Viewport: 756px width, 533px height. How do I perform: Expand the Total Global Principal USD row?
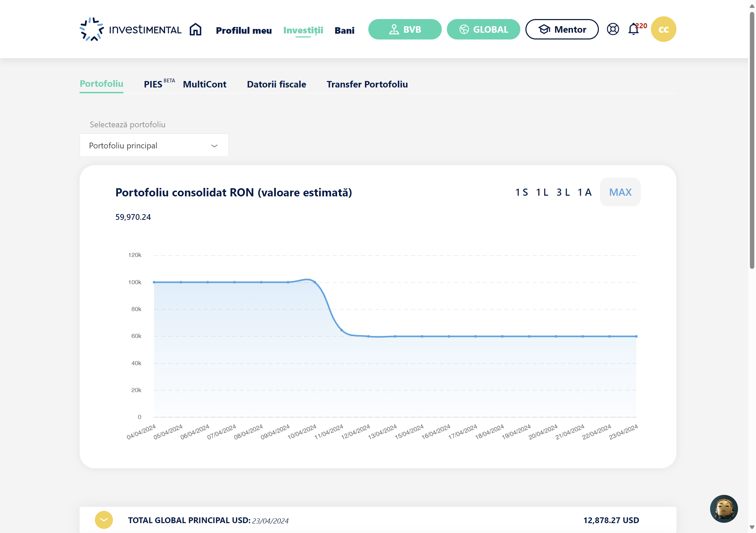(104, 520)
